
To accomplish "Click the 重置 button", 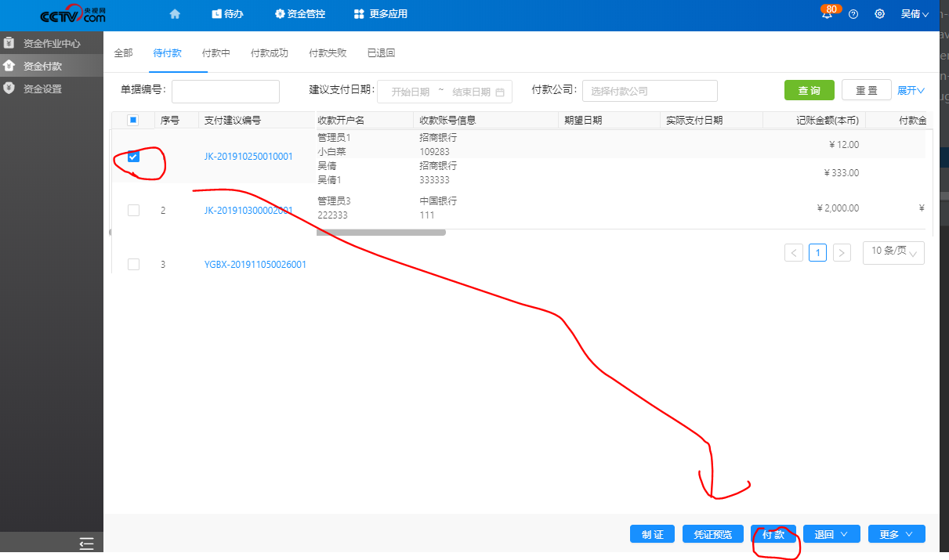I will [867, 90].
